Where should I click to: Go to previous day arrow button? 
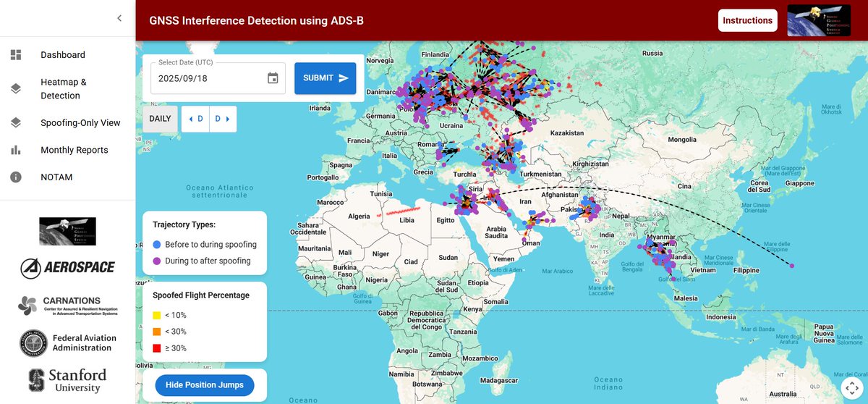click(x=195, y=119)
